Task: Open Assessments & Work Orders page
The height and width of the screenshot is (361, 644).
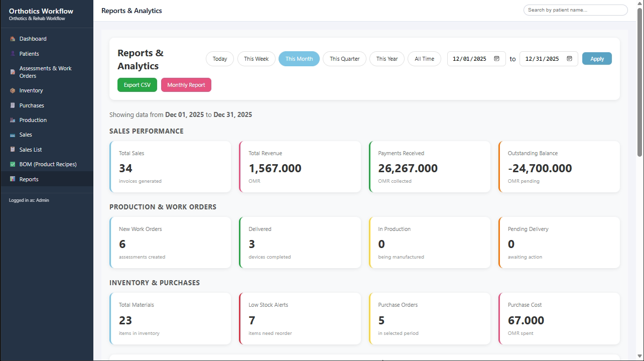Action: pyautogui.click(x=45, y=72)
